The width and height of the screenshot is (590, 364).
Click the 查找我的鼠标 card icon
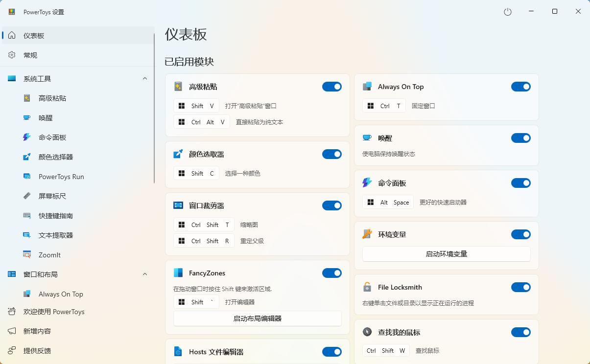(367, 332)
